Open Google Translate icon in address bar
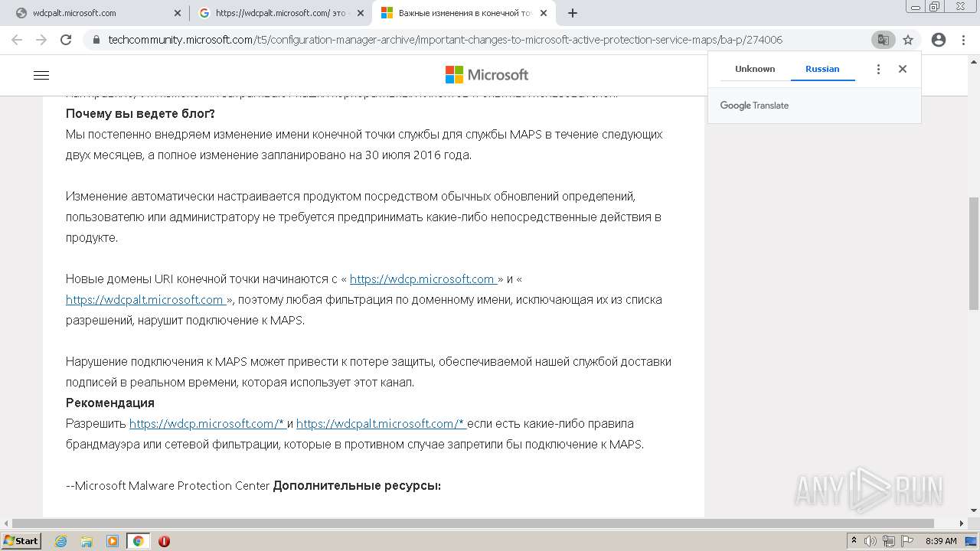The width and height of the screenshot is (980, 551). point(883,40)
